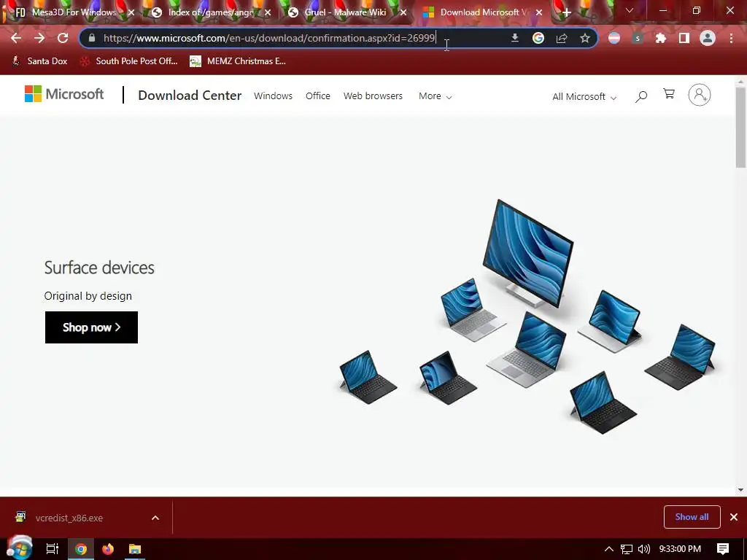Open the Extensions puzzle-piece icon

coord(660,38)
